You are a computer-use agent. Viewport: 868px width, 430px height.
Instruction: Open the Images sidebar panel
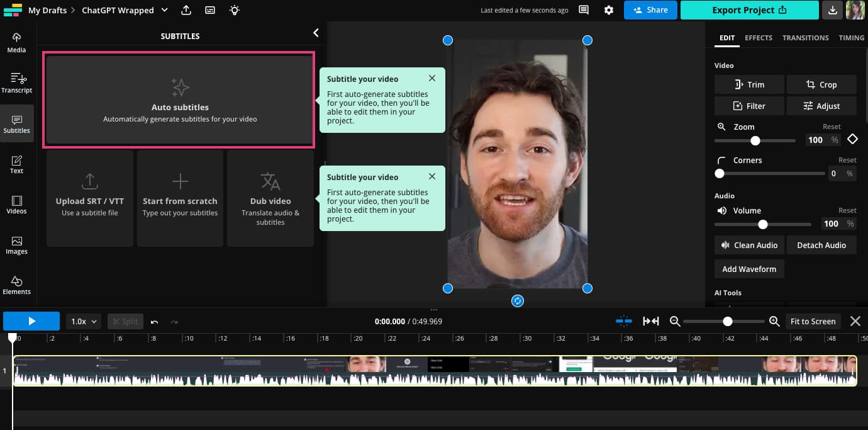(16, 244)
